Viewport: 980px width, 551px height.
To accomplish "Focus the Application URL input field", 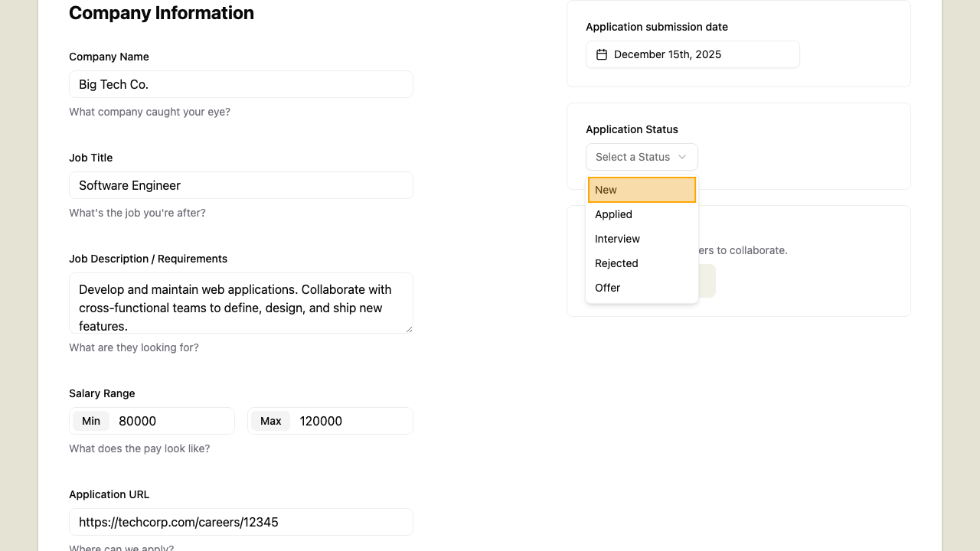I will click(x=240, y=522).
